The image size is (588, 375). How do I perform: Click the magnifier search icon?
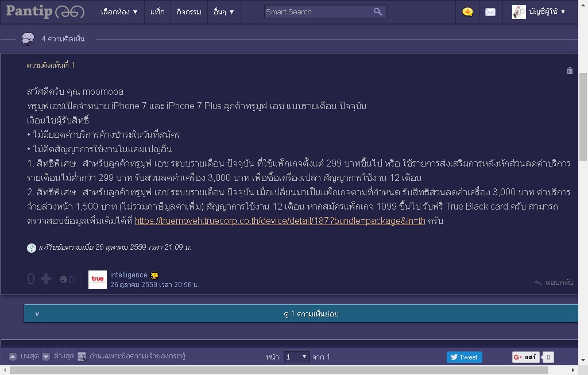378,11
